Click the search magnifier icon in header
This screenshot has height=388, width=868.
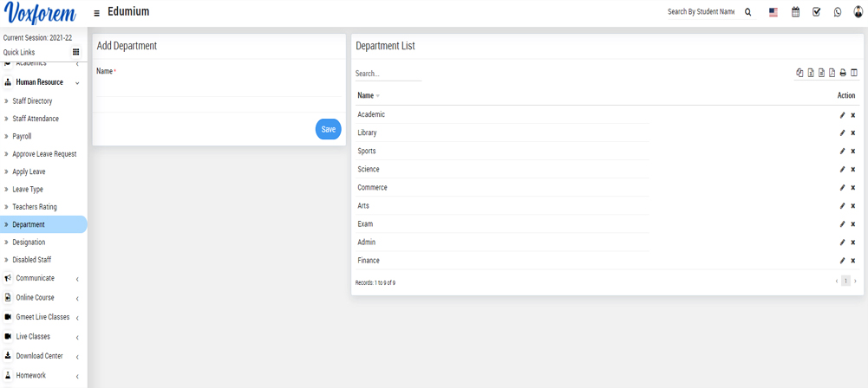click(748, 12)
